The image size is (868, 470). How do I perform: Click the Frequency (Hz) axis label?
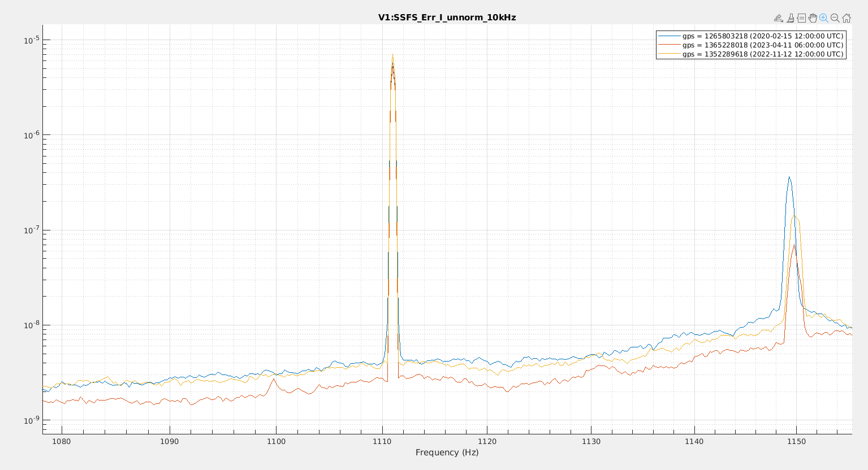point(447,452)
